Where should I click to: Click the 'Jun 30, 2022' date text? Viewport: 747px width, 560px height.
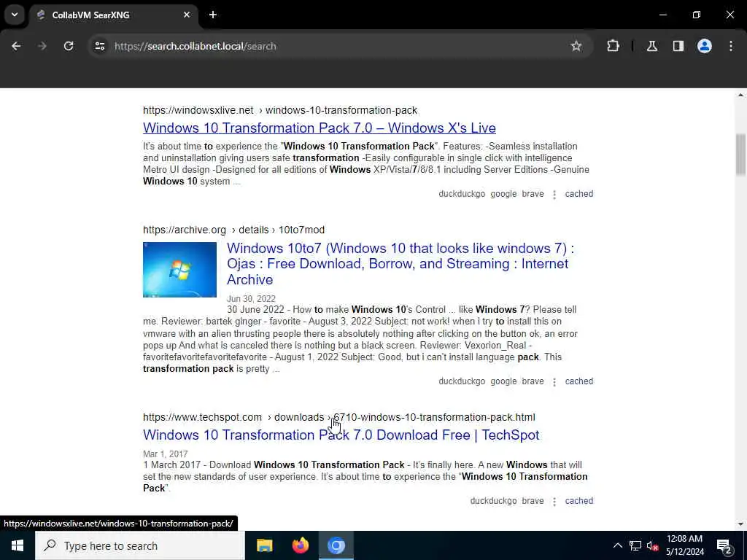pyautogui.click(x=251, y=299)
